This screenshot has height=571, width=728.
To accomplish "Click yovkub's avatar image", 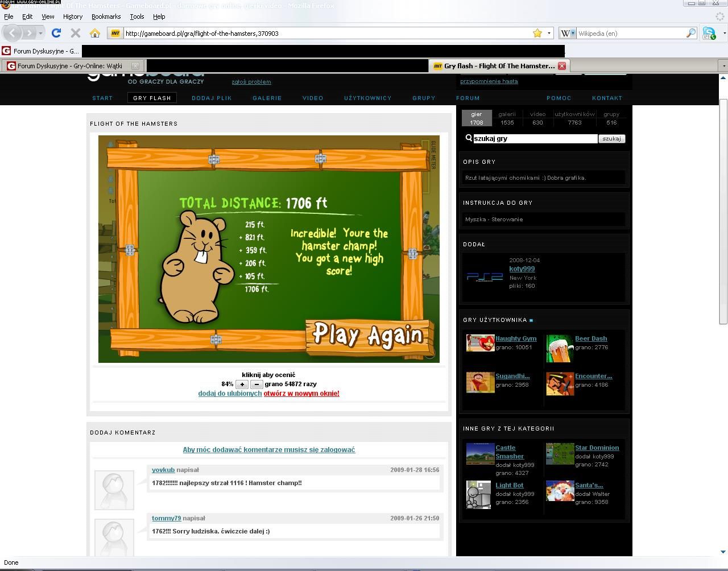I will point(114,490).
